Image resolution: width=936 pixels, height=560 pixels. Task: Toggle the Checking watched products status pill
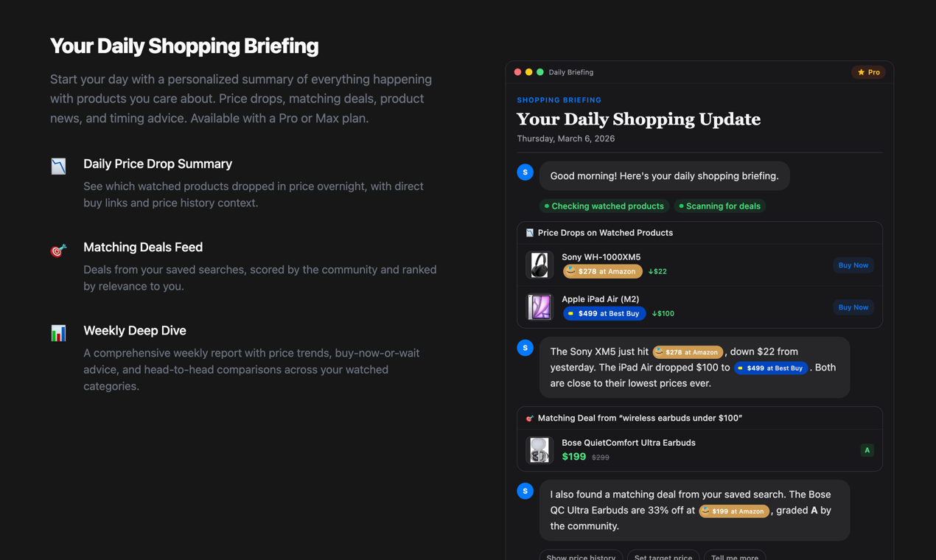pyautogui.click(x=604, y=206)
